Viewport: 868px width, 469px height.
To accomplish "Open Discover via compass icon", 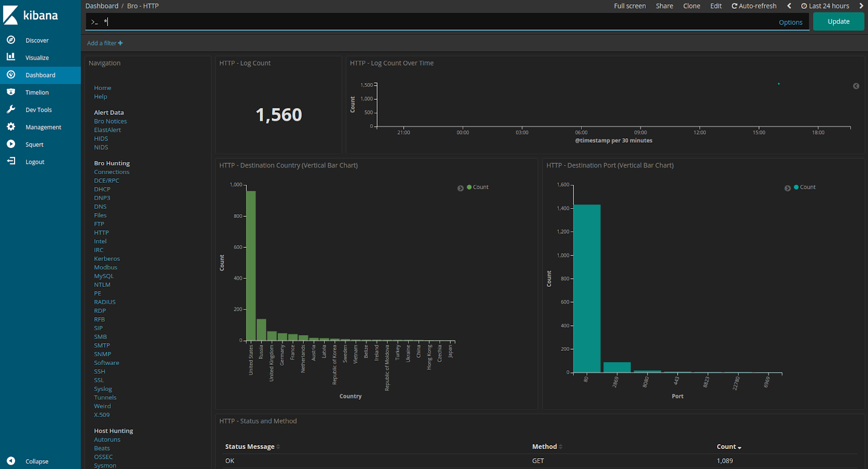I will point(11,40).
